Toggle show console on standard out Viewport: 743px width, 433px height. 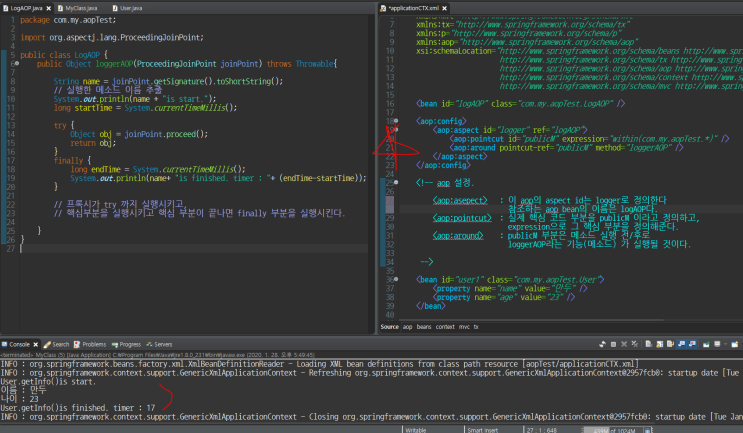(x=681, y=344)
